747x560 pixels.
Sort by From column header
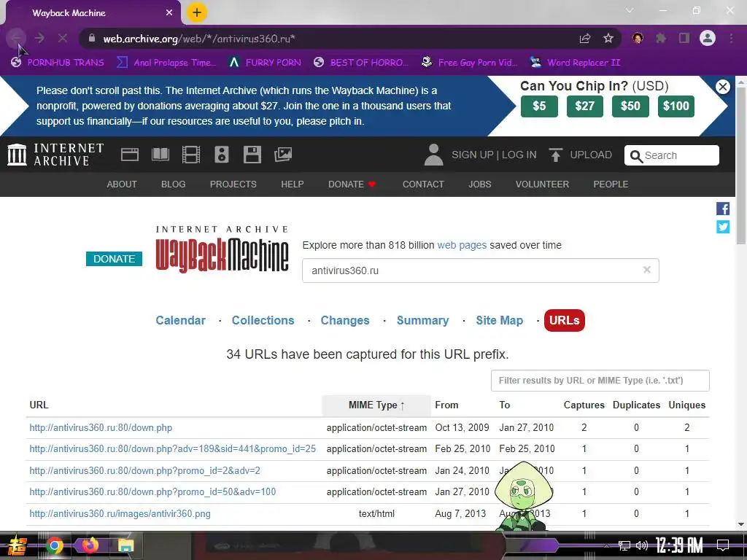click(x=446, y=405)
